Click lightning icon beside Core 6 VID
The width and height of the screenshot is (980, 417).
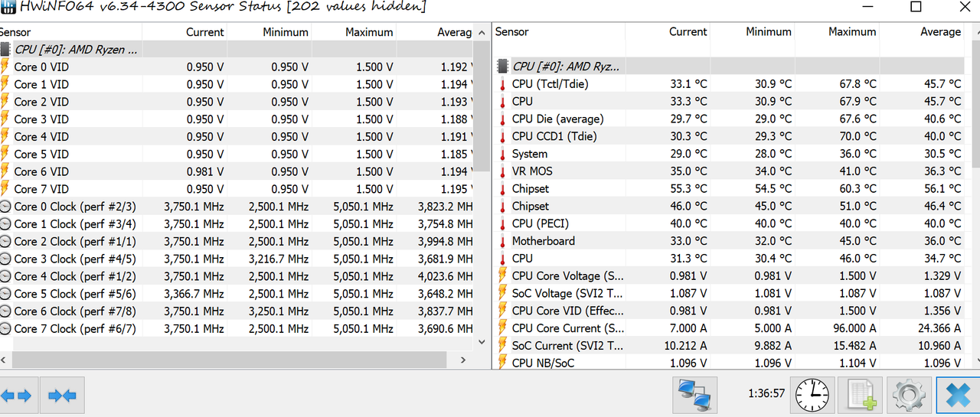[x=5, y=172]
